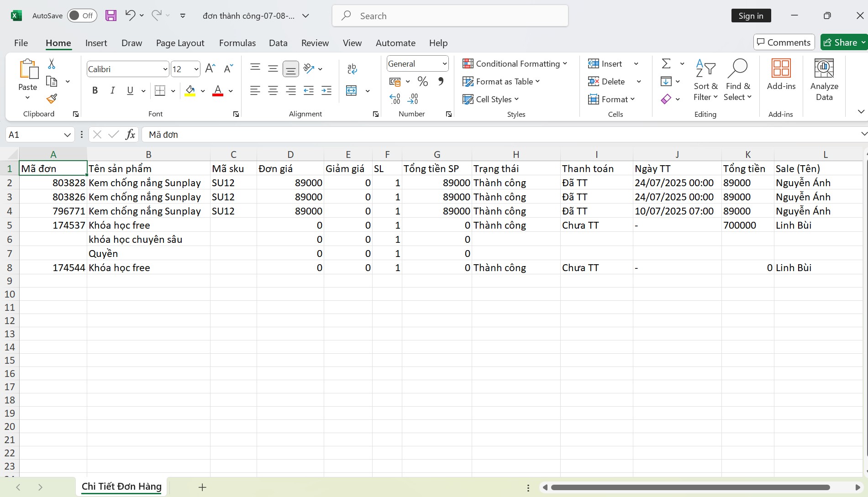868x497 pixels.
Task: Click the Decrease Decimal icon
Action: [x=413, y=99]
